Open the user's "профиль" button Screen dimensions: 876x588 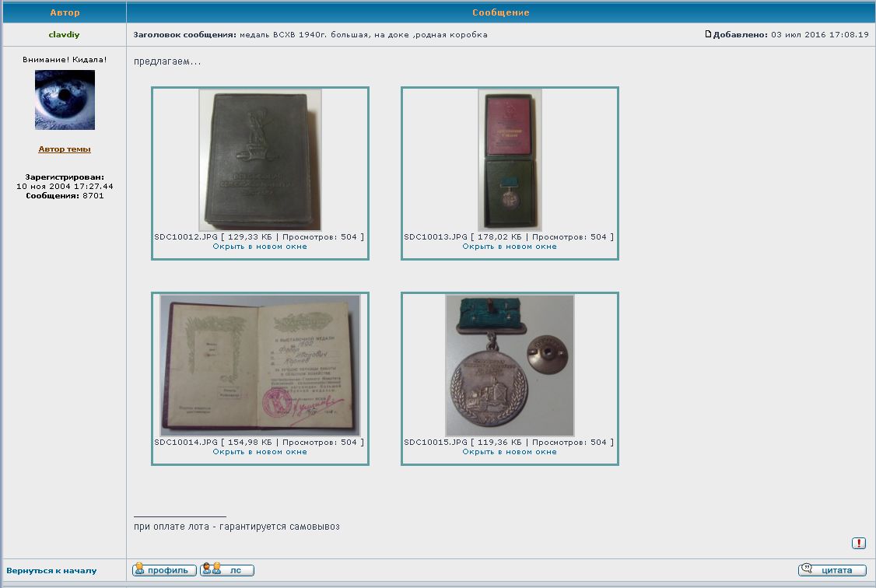164,570
